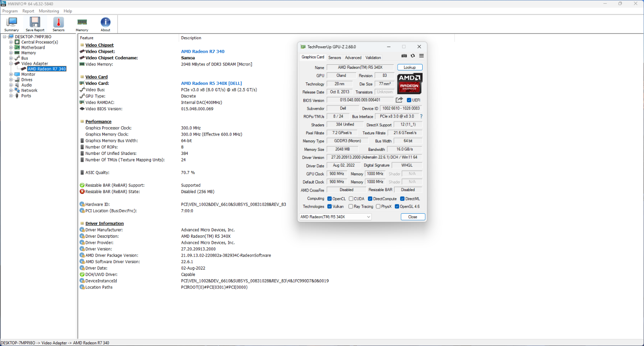
Task: Click the status bar path text
Action: [x=55, y=343]
